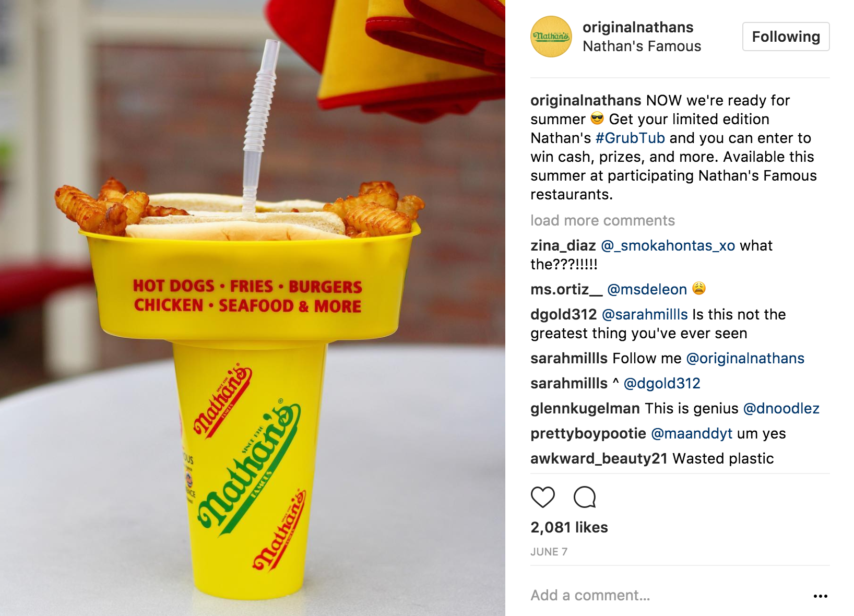Select the Nathan's GrubTub post photo

pos(253,308)
